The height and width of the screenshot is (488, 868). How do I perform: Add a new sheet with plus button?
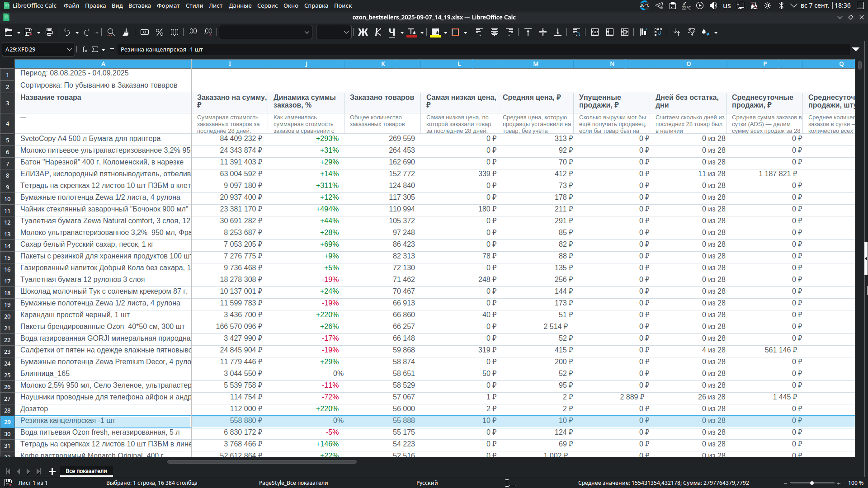(x=52, y=471)
